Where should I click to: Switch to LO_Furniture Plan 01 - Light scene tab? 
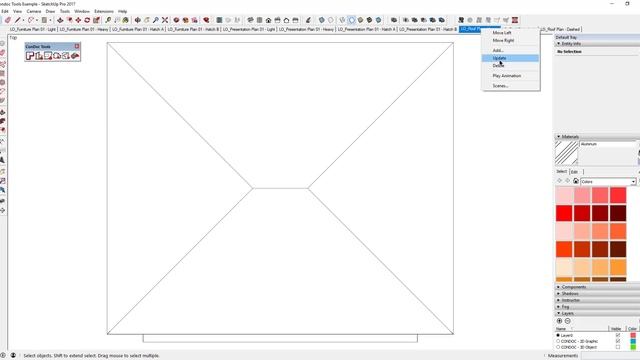pyautogui.click(x=33, y=29)
